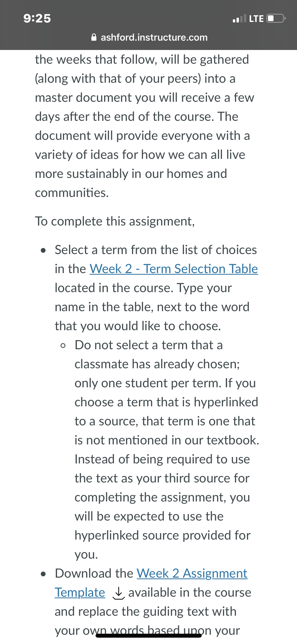Tap the 'name in the table' line

(x=152, y=307)
